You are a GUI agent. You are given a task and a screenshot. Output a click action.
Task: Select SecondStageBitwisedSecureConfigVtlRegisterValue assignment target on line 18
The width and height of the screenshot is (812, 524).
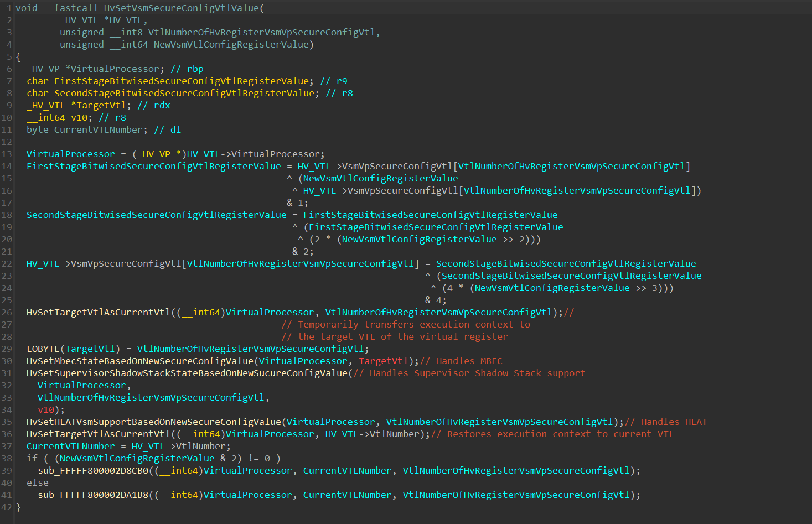(x=156, y=215)
